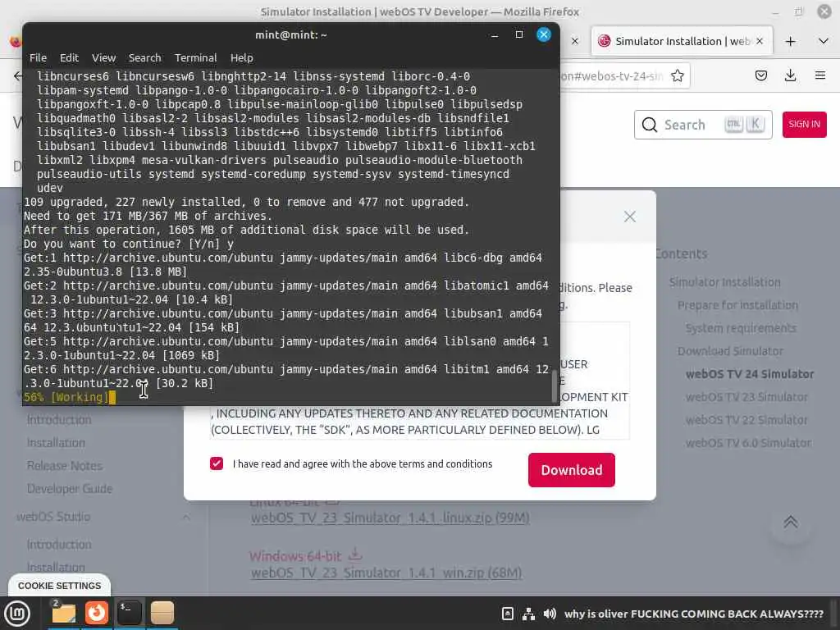
Task: Open the Terminal menu in the menubar
Action: (195, 58)
